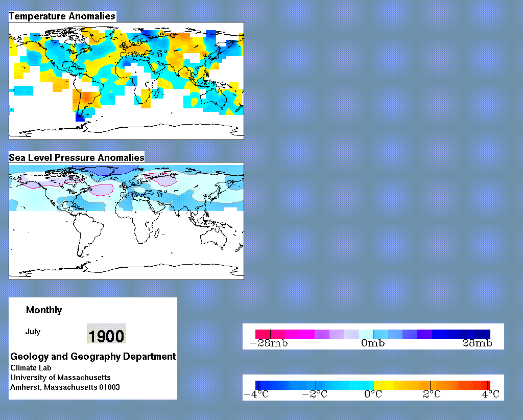Click the '-28mb' legend label
The image size is (523, 420).
pyautogui.click(x=269, y=343)
